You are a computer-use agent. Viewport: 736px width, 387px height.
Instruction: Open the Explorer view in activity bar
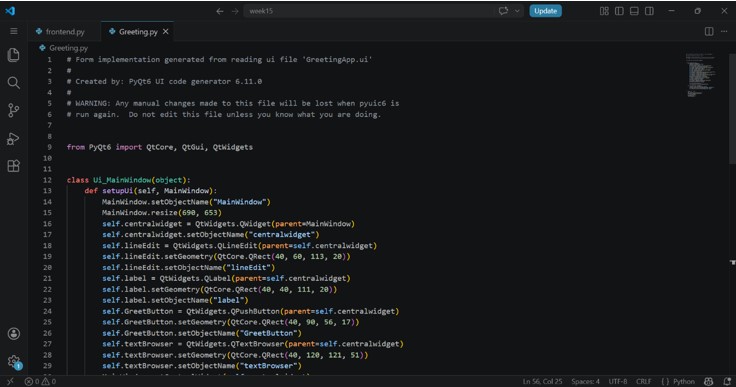coord(14,55)
